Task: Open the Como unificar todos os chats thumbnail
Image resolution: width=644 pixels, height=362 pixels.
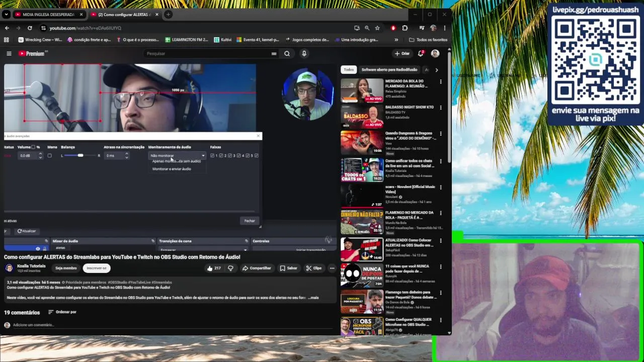Action: [x=362, y=170]
